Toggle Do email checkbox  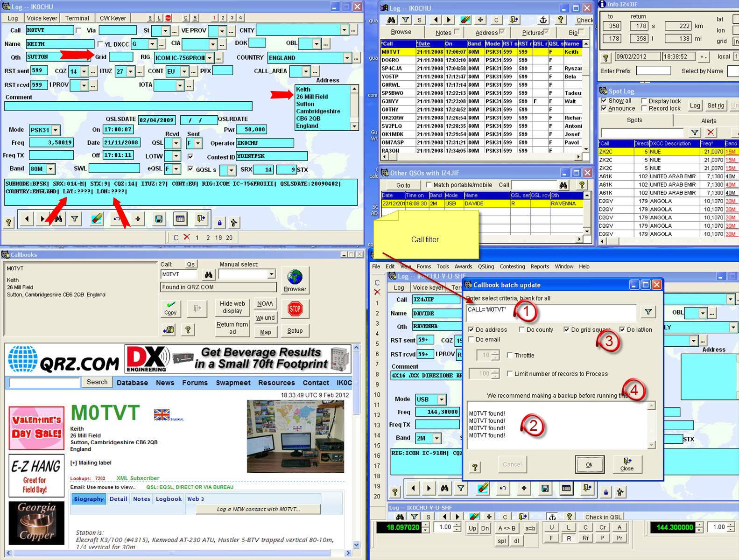(471, 340)
